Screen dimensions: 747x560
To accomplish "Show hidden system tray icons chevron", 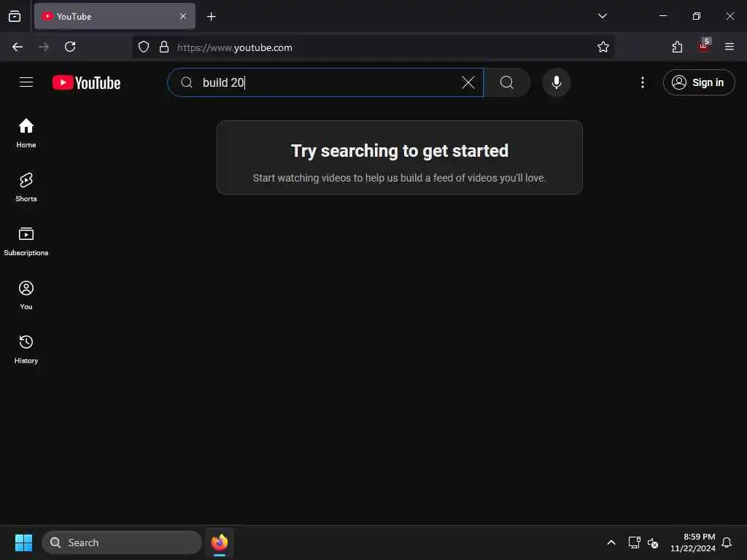I will (611, 542).
